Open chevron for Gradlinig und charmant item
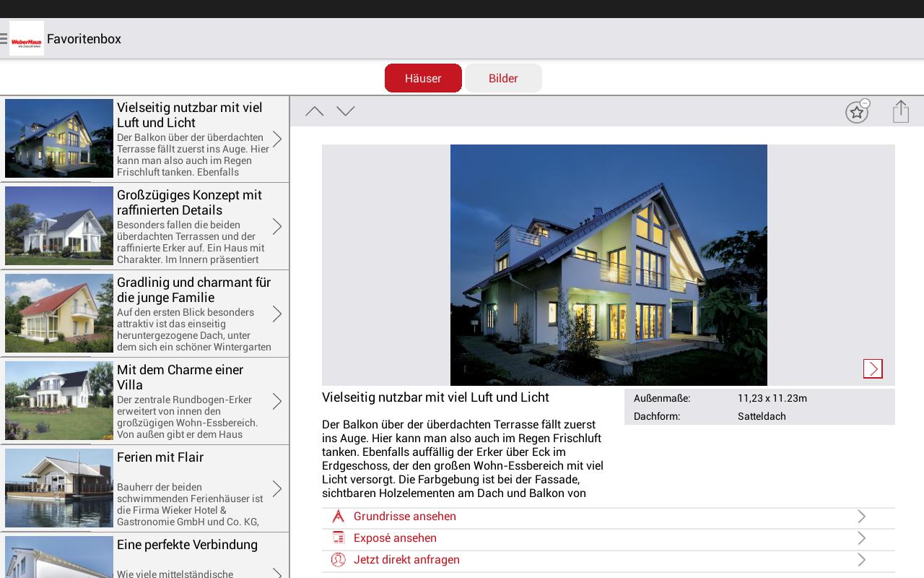The image size is (924, 578). coord(277,314)
